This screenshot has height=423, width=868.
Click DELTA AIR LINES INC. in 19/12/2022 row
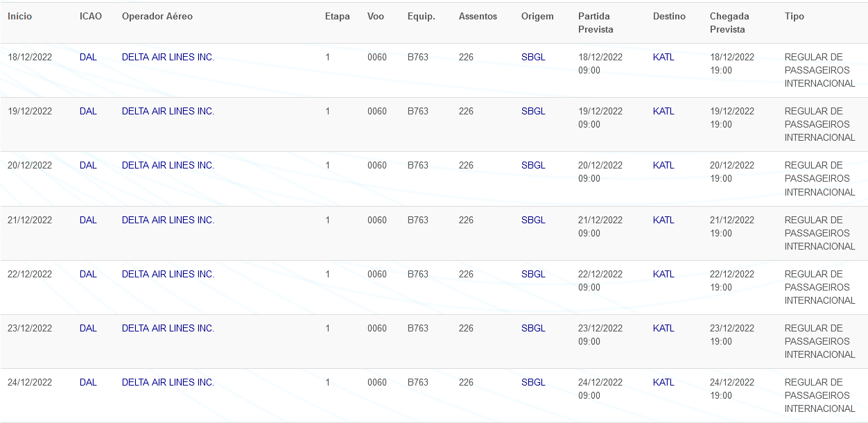click(x=168, y=111)
